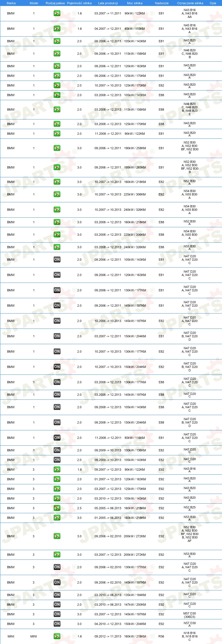Click MINI in the Model column
The width and height of the screenshot is (222, 644).
pos(33,636)
